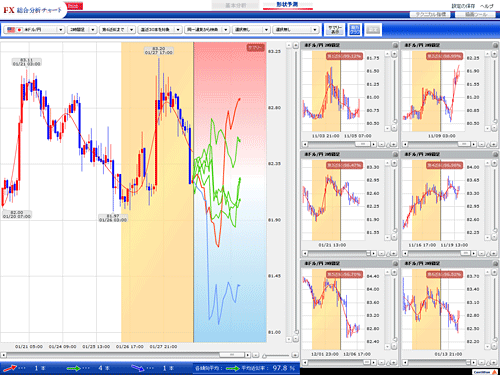The image size is (500, 375).
Task: Click 設定の保存 at top right
Action: pos(463,6)
